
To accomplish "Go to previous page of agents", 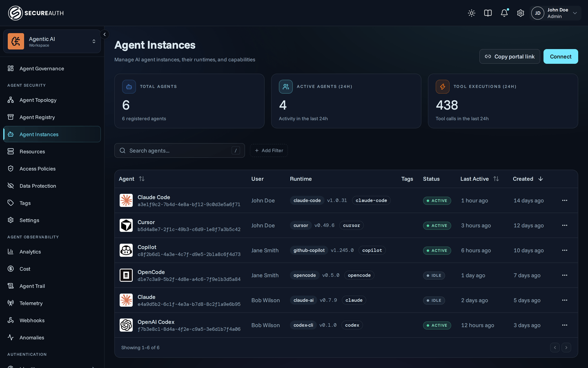I will (555, 348).
